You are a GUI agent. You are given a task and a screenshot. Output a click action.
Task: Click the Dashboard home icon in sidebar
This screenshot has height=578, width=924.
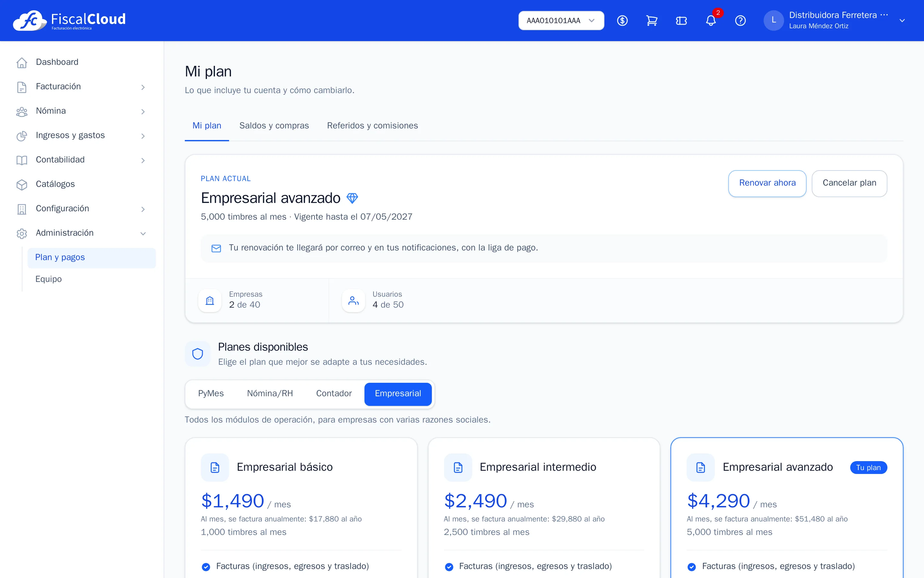click(x=22, y=62)
